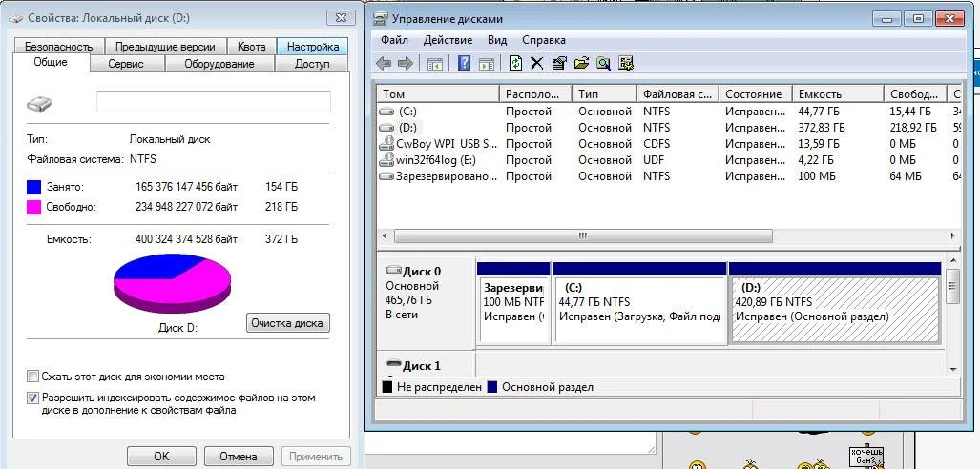
Task: Click the black X delete icon
Action: 536,63
